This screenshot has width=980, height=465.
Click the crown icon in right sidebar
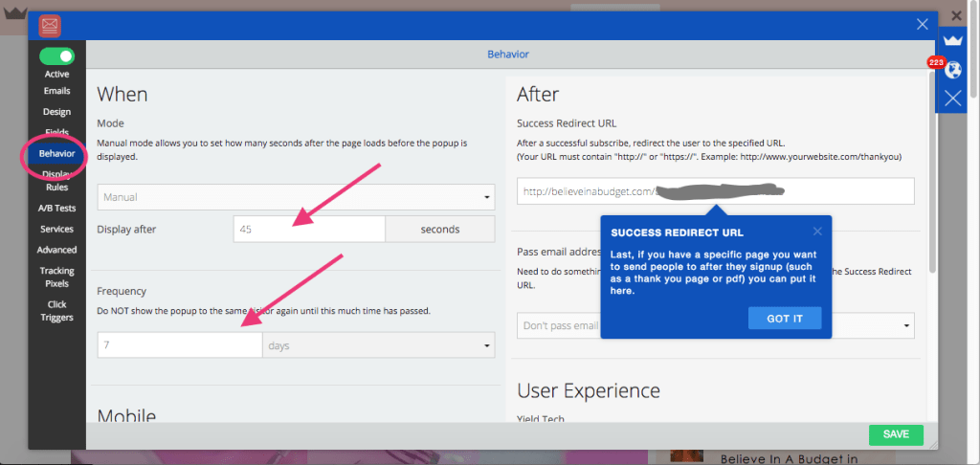(x=952, y=40)
